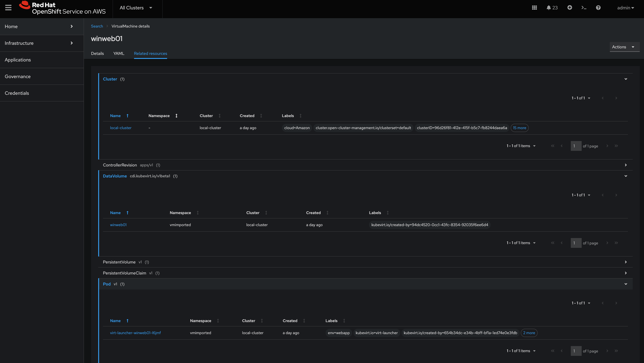This screenshot has width=644, height=363.
Task: Open the command line terminal icon
Action: tap(584, 8)
